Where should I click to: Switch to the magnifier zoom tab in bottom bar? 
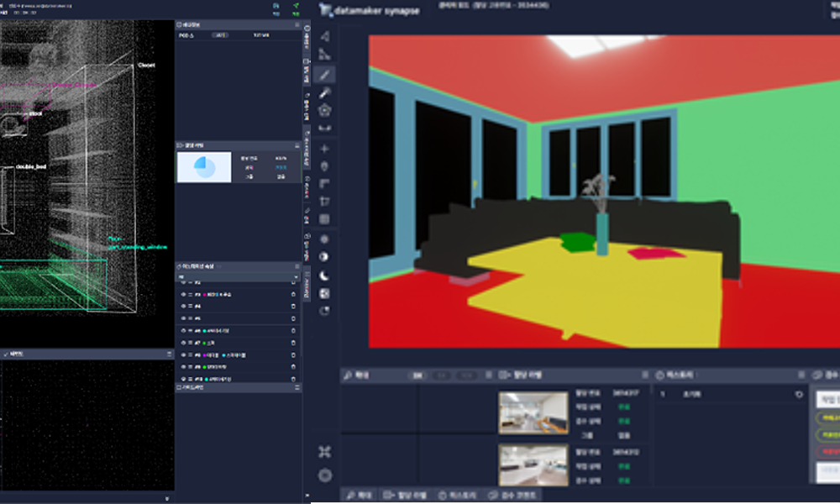click(359, 495)
